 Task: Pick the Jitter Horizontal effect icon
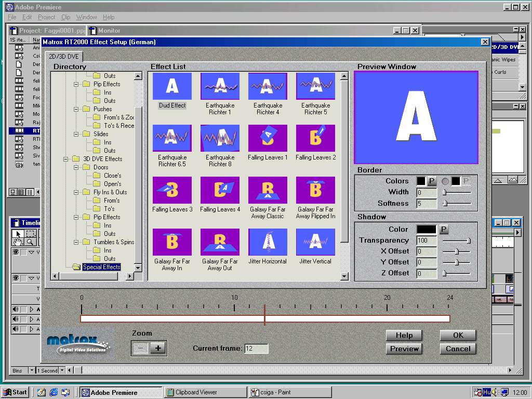268,242
